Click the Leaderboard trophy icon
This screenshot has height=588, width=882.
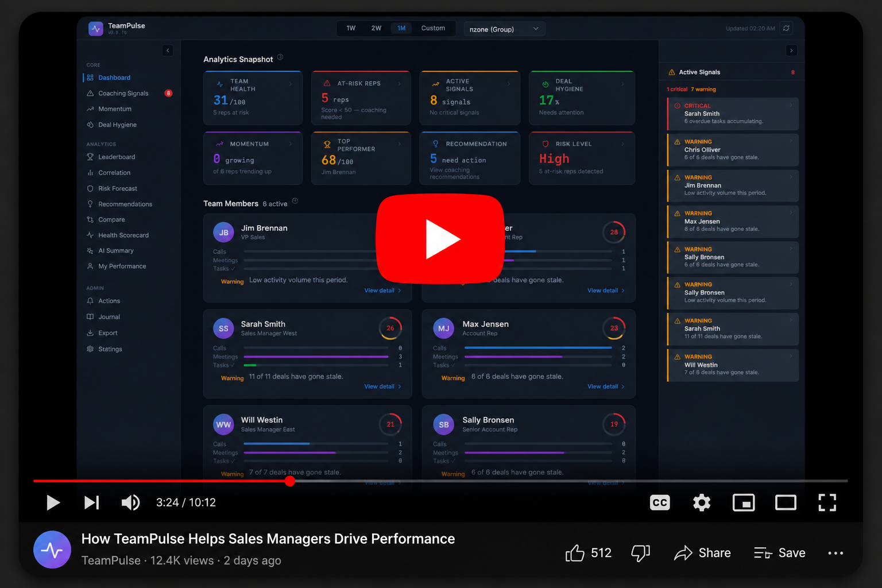[90, 157]
